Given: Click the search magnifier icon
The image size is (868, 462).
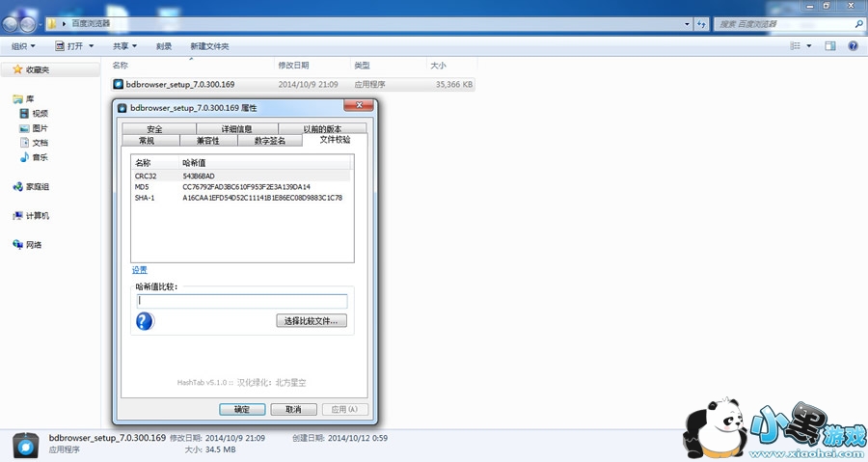Looking at the screenshot, I should point(858,24).
